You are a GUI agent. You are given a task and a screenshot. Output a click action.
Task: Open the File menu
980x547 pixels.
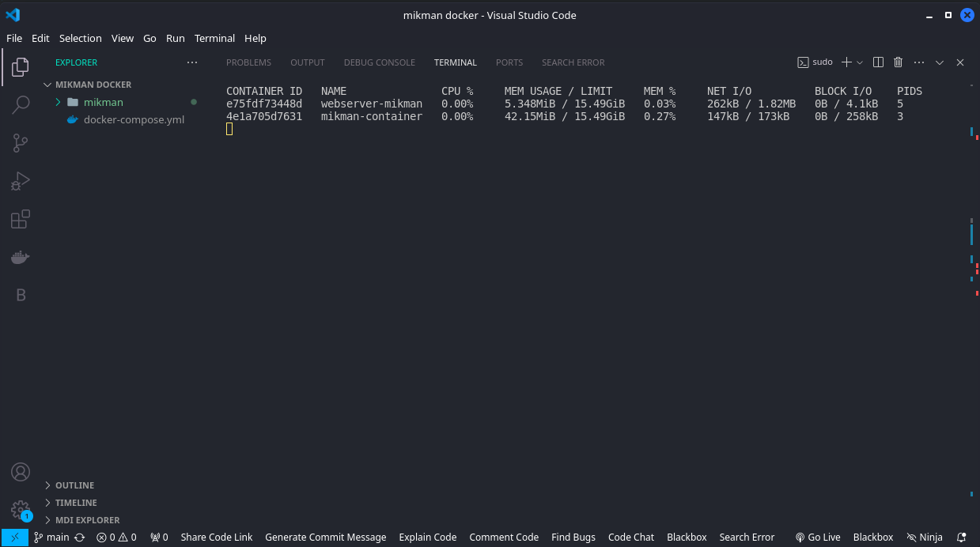[14, 38]
